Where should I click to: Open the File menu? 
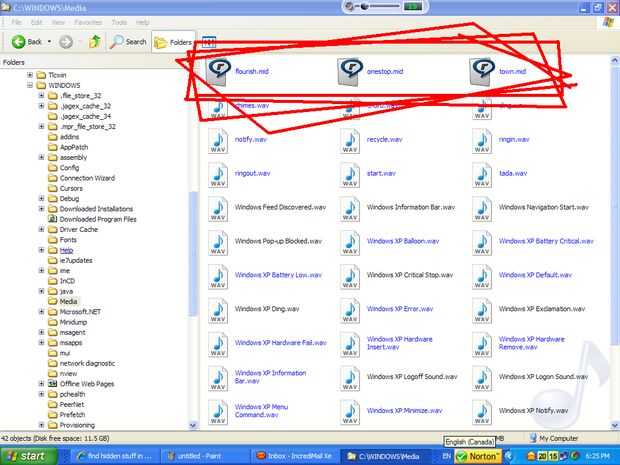[16, 22]
